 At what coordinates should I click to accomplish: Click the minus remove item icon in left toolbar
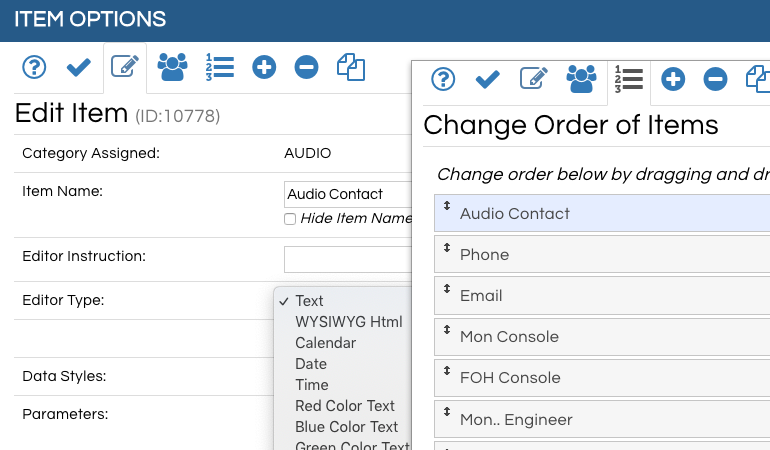point(307,67)
